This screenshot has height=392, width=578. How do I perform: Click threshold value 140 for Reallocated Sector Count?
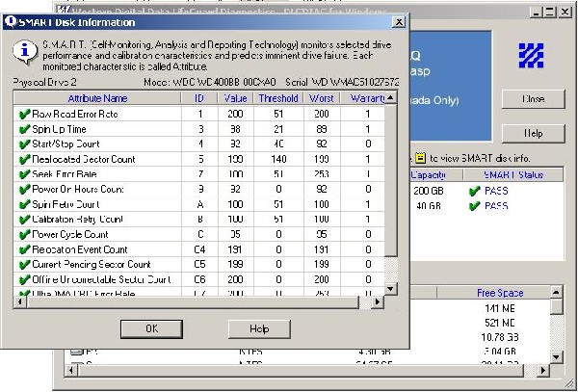[278, 159]
